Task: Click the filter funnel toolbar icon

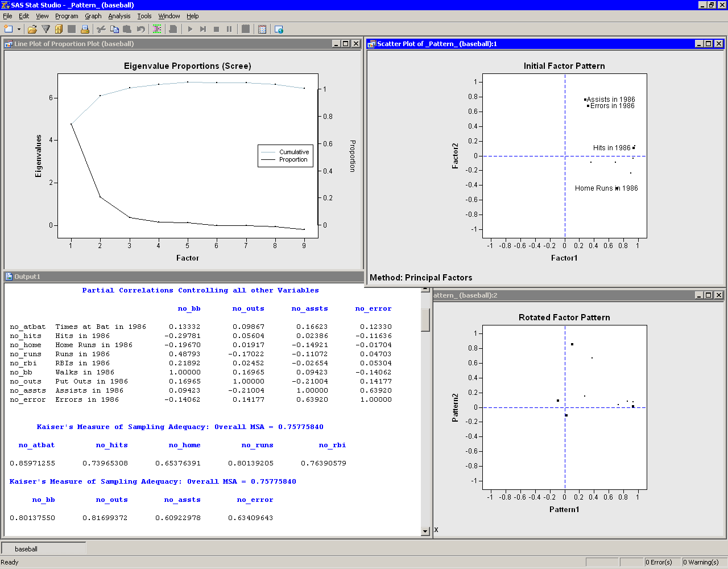Action: (45, 29)
